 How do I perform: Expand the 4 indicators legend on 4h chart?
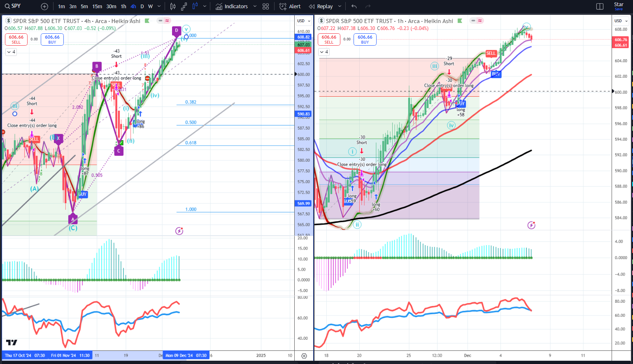11,52
